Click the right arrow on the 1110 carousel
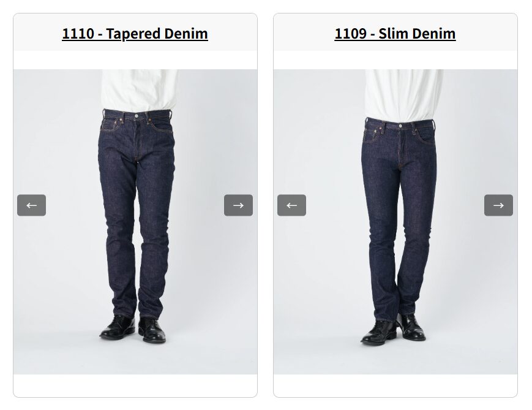Screen dimensions: 532x410 [238, 205]
